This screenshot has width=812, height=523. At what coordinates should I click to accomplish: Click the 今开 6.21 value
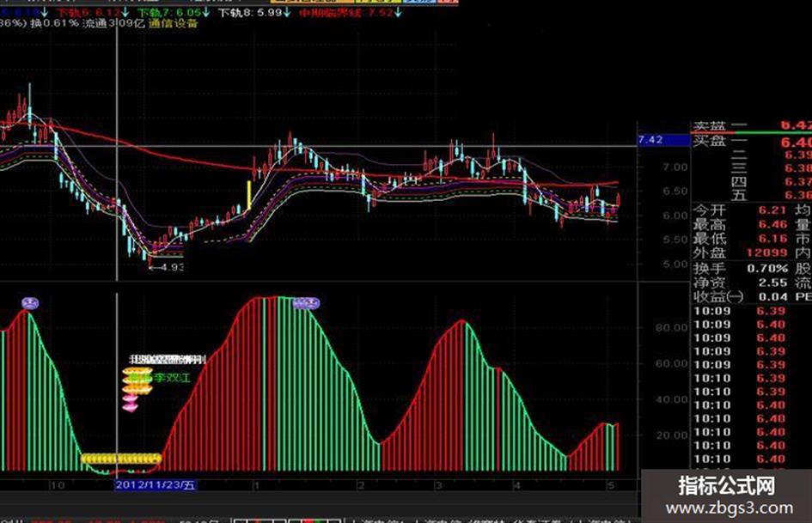coord(772,210)
